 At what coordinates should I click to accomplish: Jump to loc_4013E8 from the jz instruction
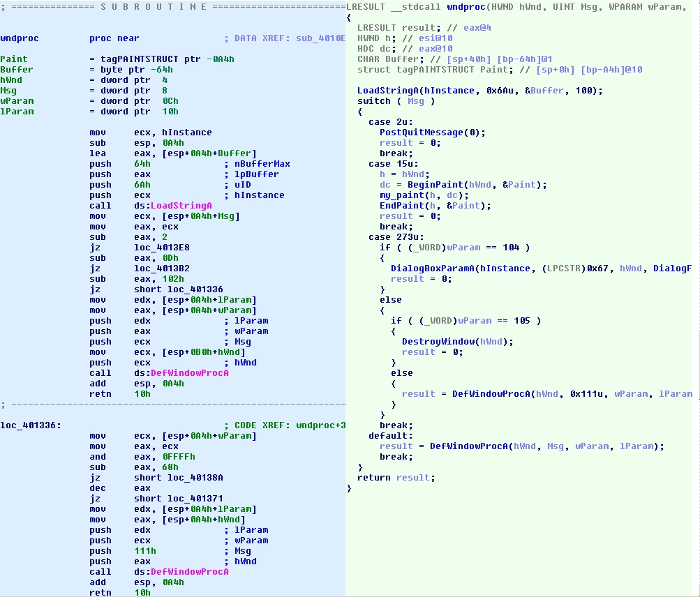[161, 248]
